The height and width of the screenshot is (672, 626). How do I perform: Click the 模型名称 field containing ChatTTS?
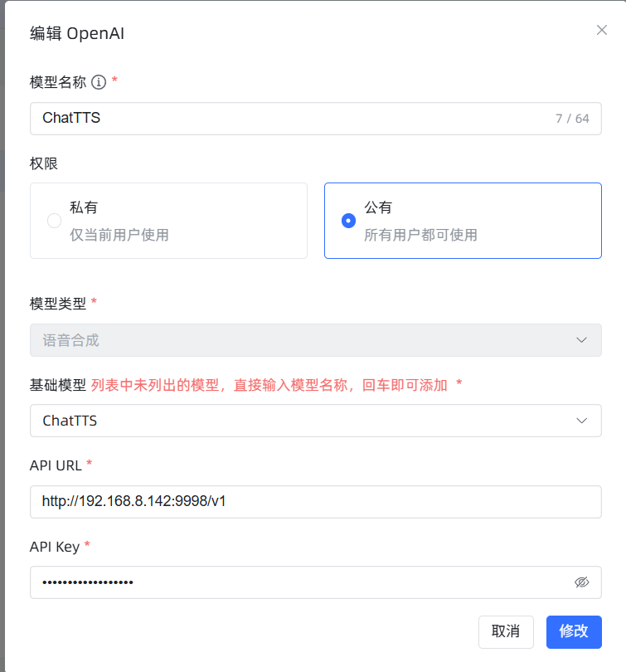coord(316,119)
